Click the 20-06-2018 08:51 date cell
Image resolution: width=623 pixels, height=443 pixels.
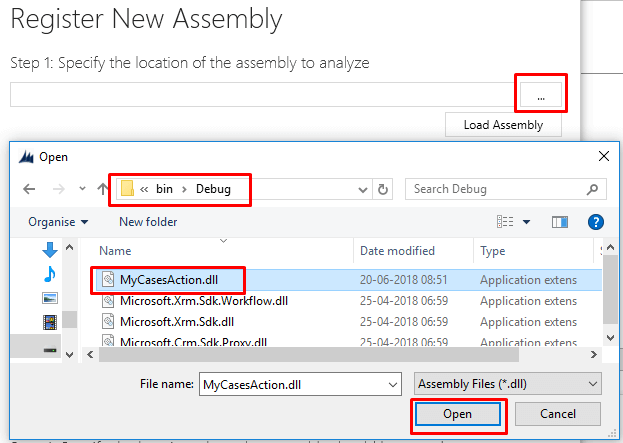(404, 280)
